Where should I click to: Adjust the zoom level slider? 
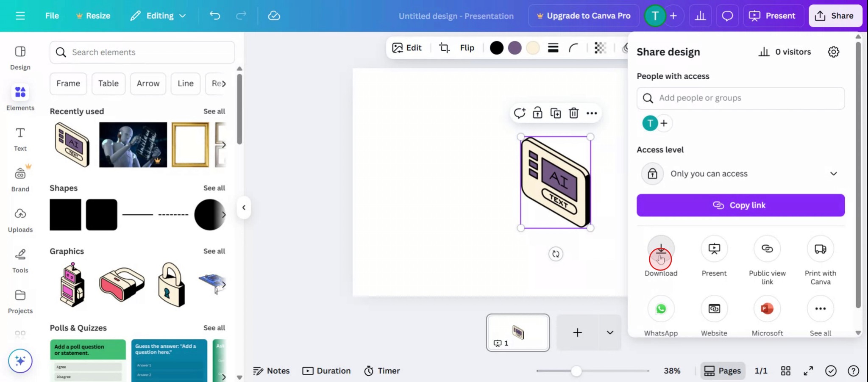(x=576, y=370)
